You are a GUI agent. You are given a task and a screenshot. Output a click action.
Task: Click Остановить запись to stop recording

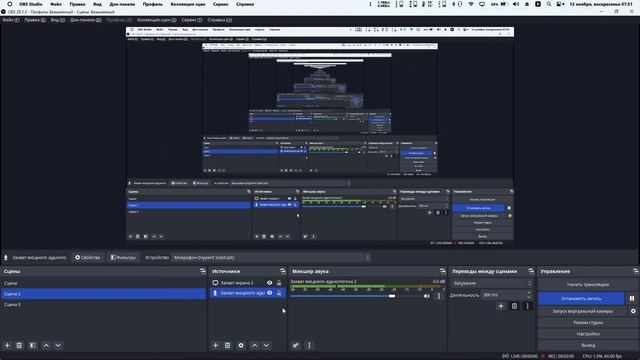[581, 298]
